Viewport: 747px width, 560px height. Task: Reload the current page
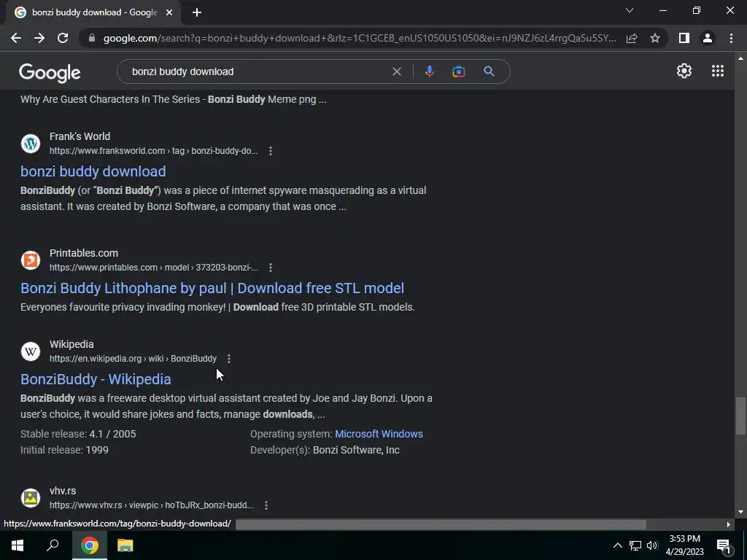pos(63,38)
